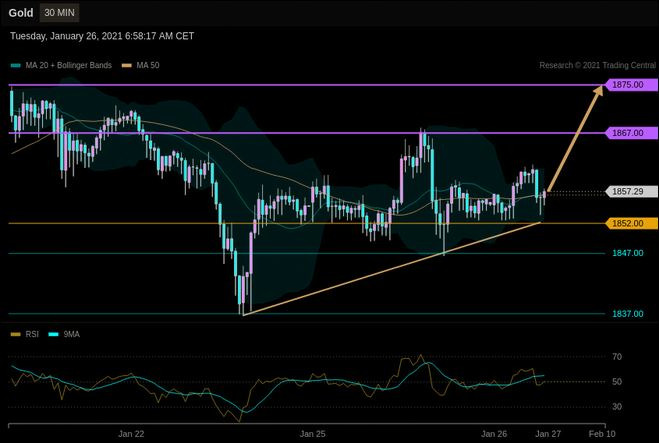Click the Jan 22 date axis label
Screen dimensions: 659x443
(x=131, y=434)
